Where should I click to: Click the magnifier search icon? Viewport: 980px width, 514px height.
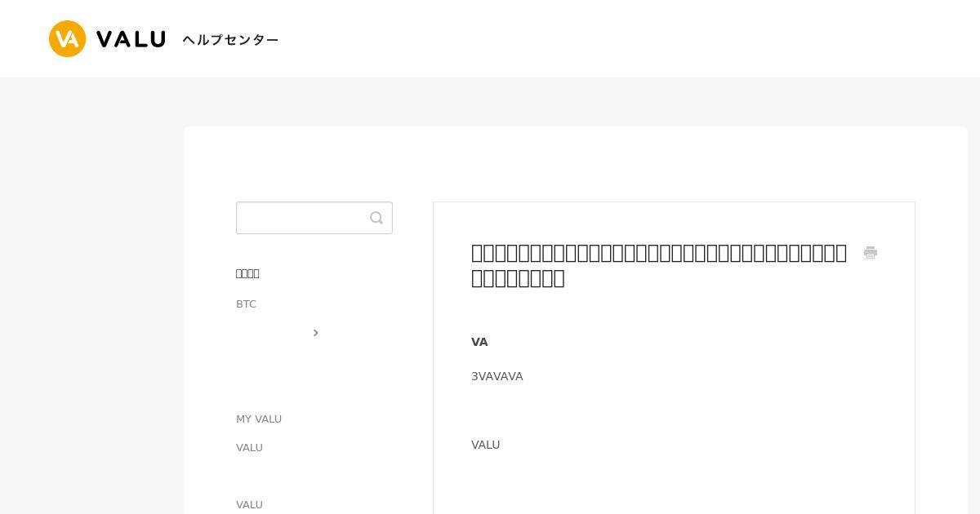pyautogui.click(x=376, y=218)
